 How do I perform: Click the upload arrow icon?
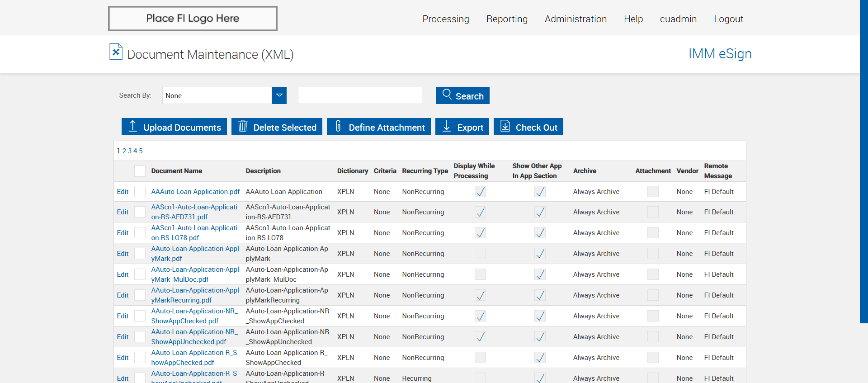coord(132,126)
